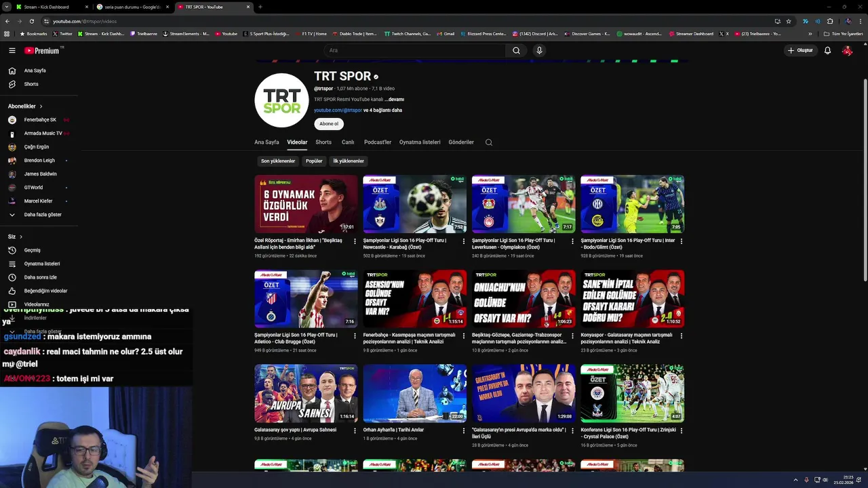Open new browser tab with plus
The height and width of the screenshot is (488, 868).
260,7
